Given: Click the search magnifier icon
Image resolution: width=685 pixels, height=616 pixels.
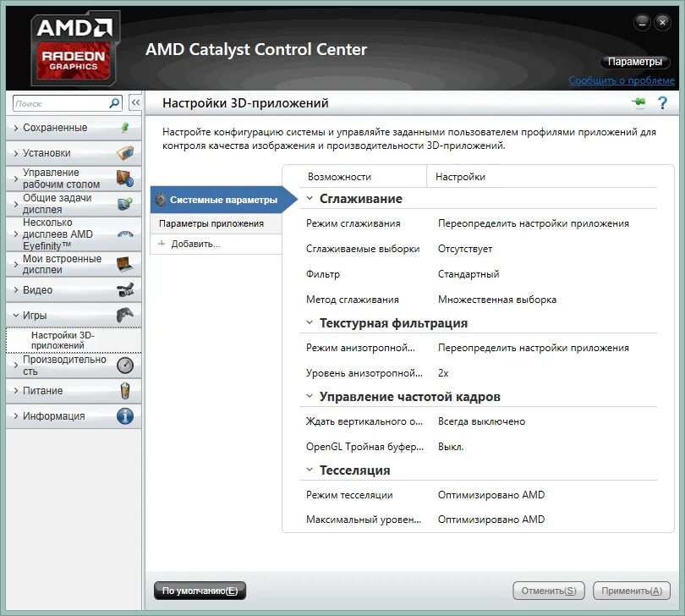Looking at the screenshot, I should click(x=114, y=103).
